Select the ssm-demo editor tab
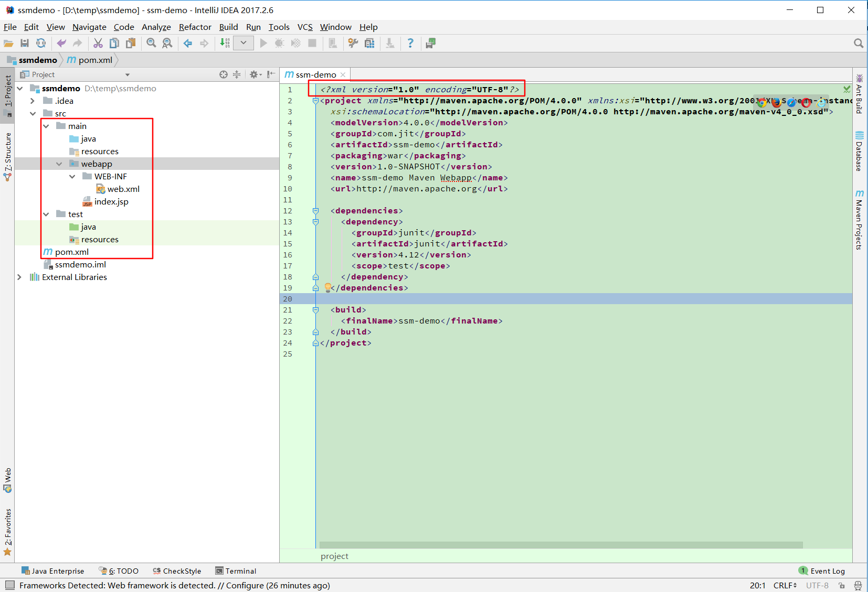The image size is (868, 592). (x=315, y=75)
